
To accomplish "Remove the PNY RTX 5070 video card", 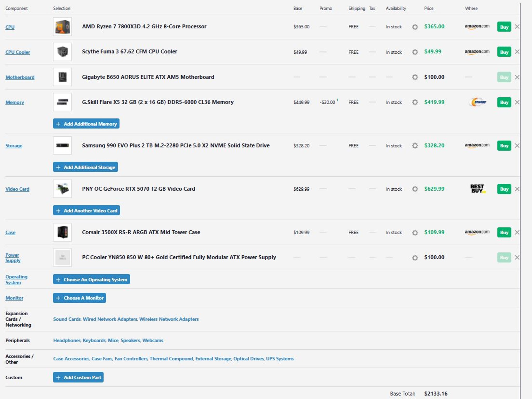I will click(517, 189).
